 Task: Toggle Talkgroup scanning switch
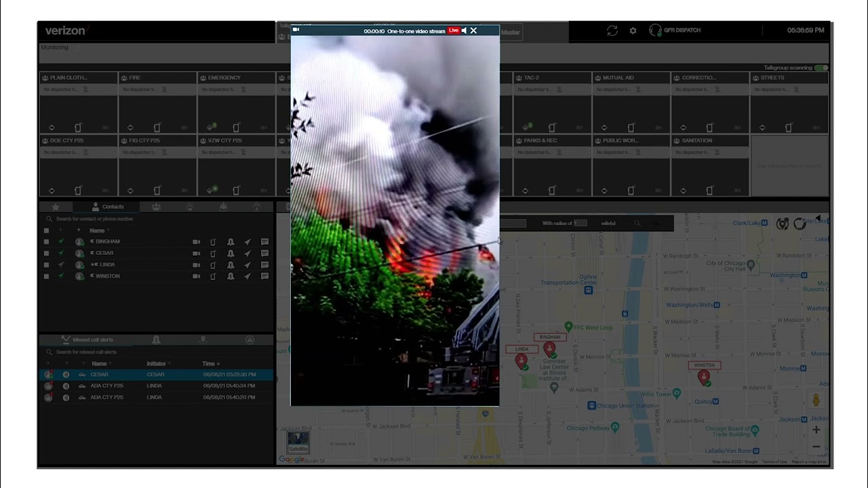point(821,68)
